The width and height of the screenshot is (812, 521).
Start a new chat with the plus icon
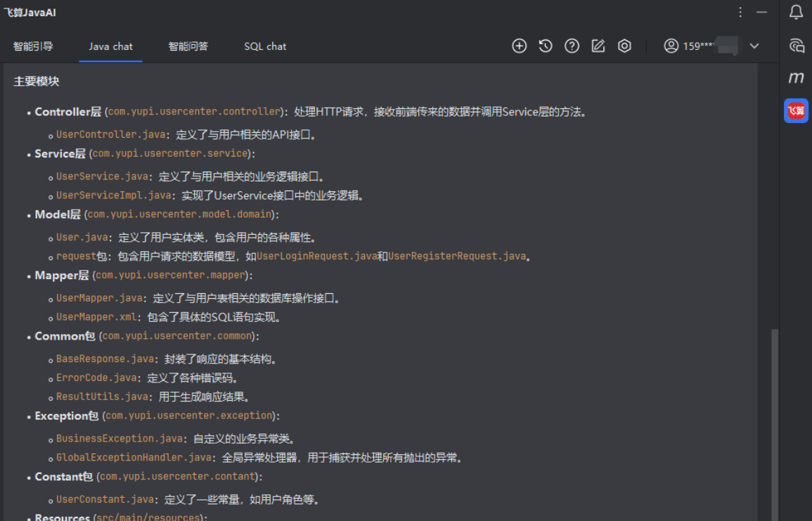[x=519, y=46]
